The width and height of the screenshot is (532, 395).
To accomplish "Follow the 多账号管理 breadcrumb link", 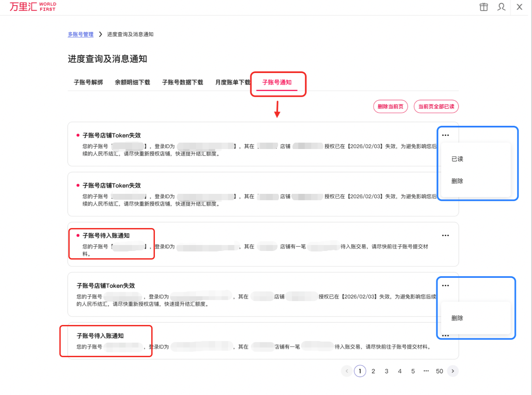I will [81, 34].
